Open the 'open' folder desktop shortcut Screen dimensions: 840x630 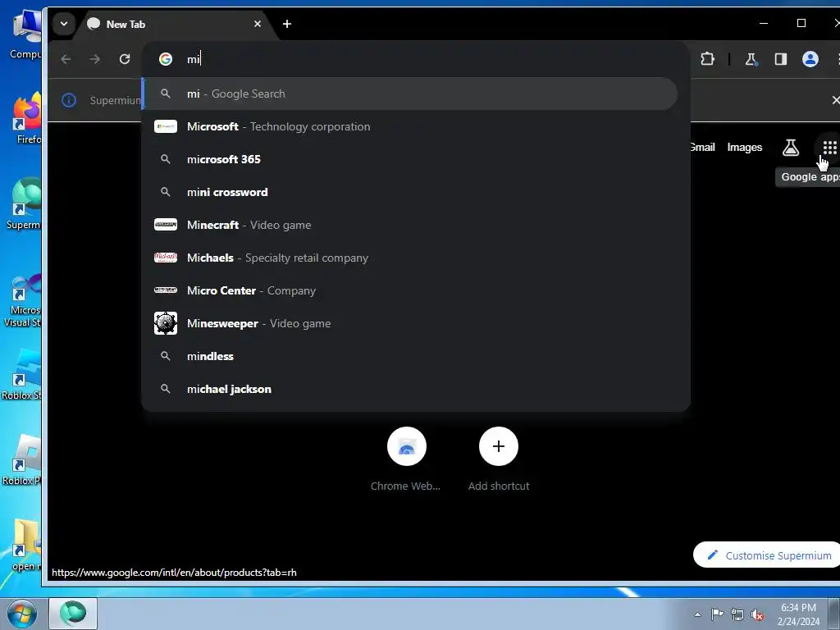(x=26, y=546)
